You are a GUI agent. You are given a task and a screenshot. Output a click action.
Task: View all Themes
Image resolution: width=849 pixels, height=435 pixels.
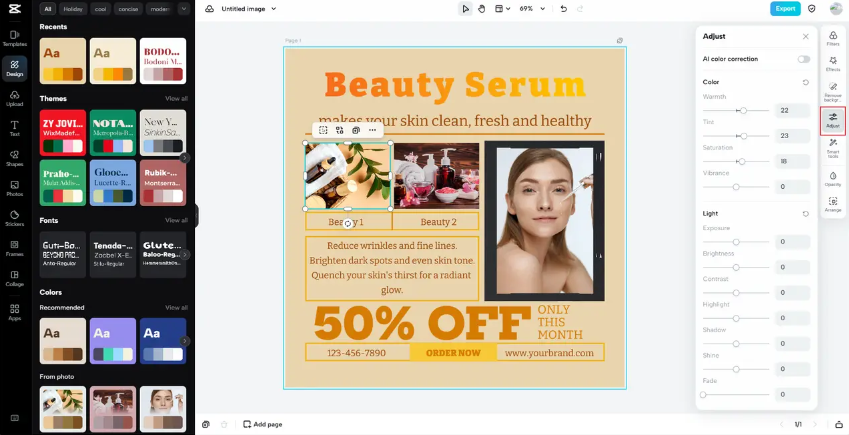pos(177,99)
